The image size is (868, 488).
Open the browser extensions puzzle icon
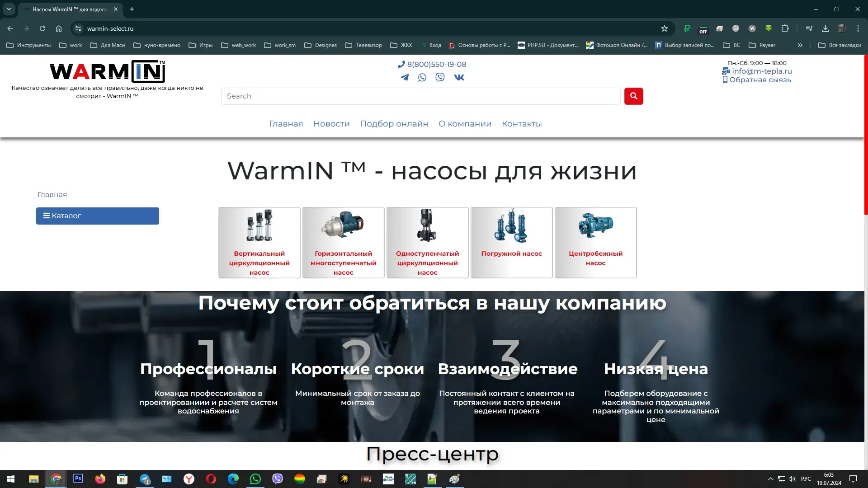[785, 28]
